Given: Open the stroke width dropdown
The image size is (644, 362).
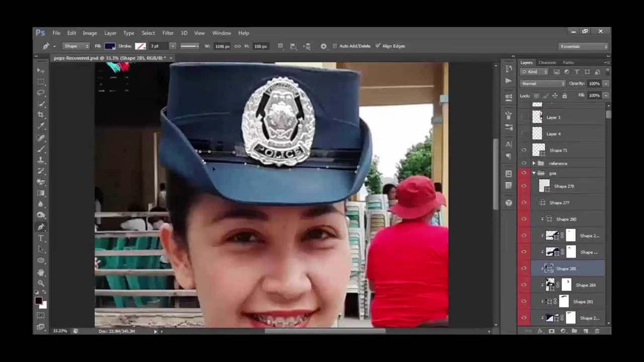Looking at the screenshot, I should pos(173,46).
